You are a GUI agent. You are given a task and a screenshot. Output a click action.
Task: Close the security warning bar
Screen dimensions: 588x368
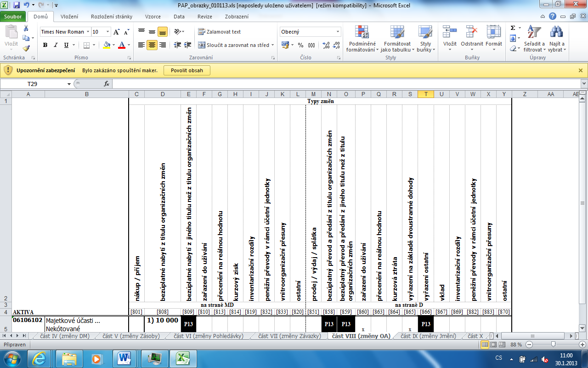pyautogui.click(x=581, y=70)
